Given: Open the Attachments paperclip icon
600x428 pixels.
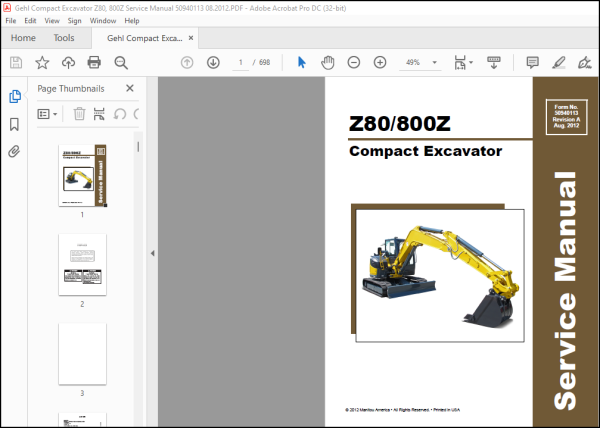Looking at the screenshot, I should coord(14,151).
